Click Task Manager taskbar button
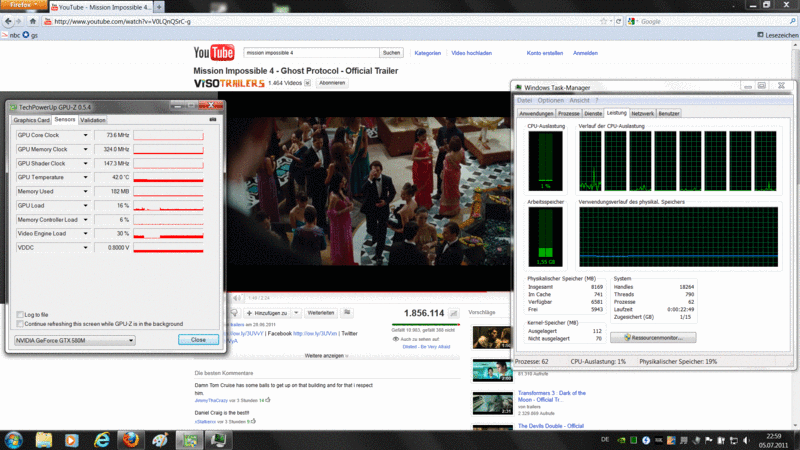Image resolution: width=800 pixels, height=450 pixels. (x=219, y=440)
